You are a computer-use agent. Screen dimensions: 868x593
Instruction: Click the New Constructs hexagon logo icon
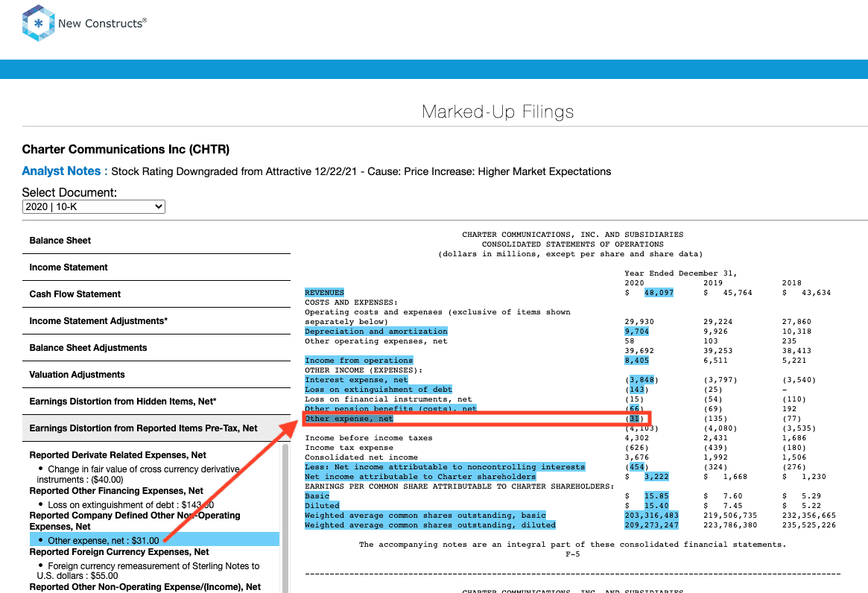[38, 22]
